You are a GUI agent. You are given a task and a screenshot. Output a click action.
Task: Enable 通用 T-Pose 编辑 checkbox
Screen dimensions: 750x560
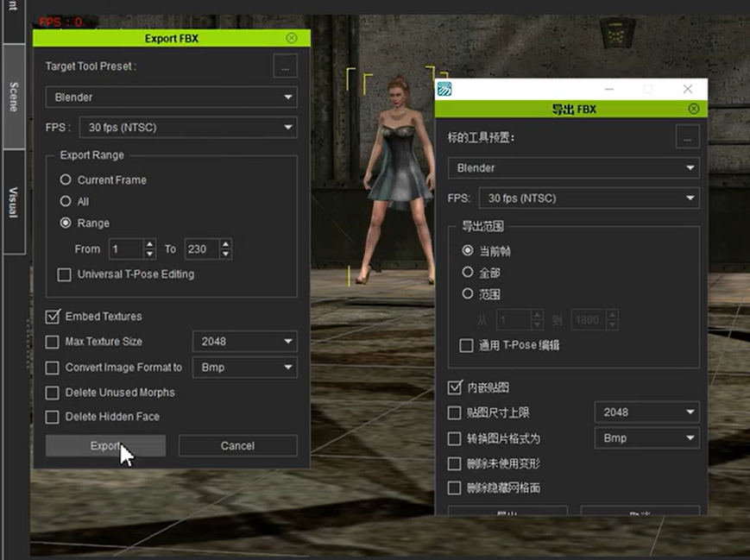point(466,345)
